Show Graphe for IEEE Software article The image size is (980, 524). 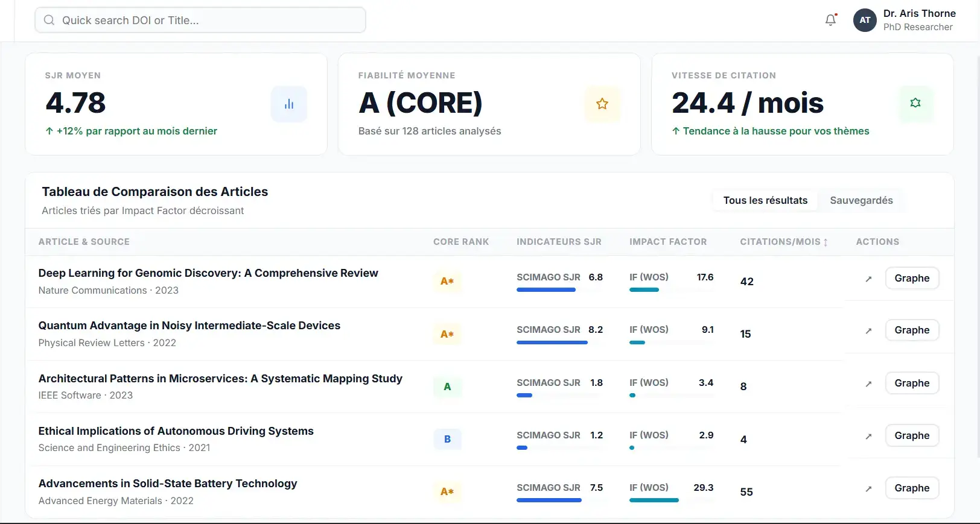click(x=911, y=383)
